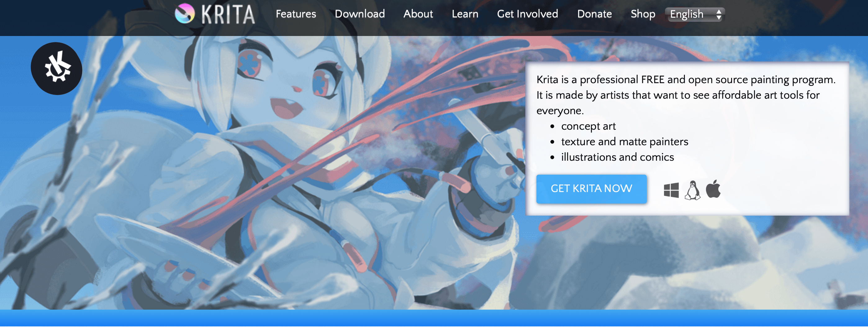This screenshot has height=327, width=868.
Task: Click the 'concept art' list item
Action: click(588, 126)
